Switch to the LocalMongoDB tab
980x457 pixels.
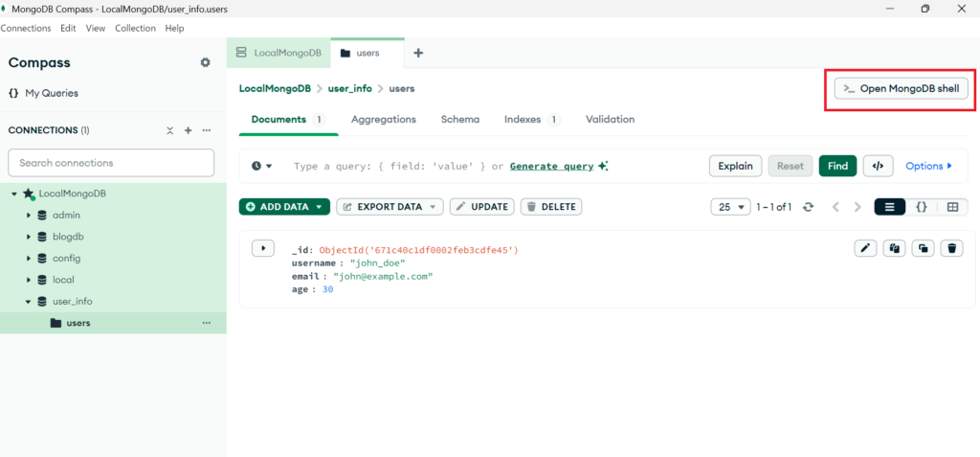[278, 54]
